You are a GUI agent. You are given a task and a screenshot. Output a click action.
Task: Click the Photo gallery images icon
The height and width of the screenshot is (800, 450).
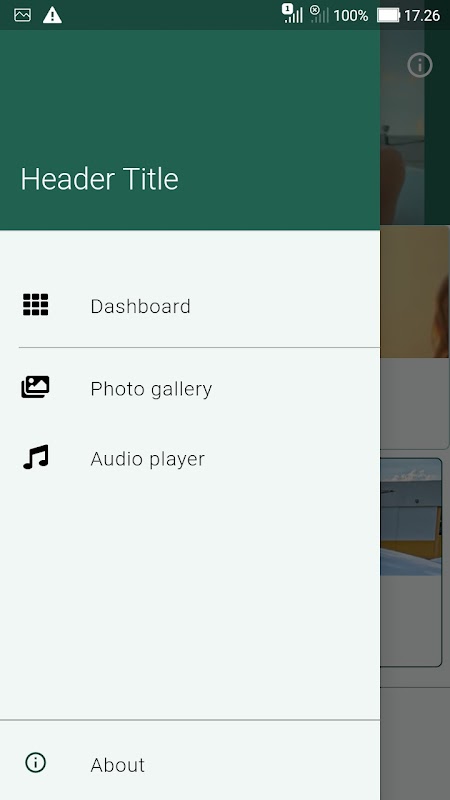35,387
